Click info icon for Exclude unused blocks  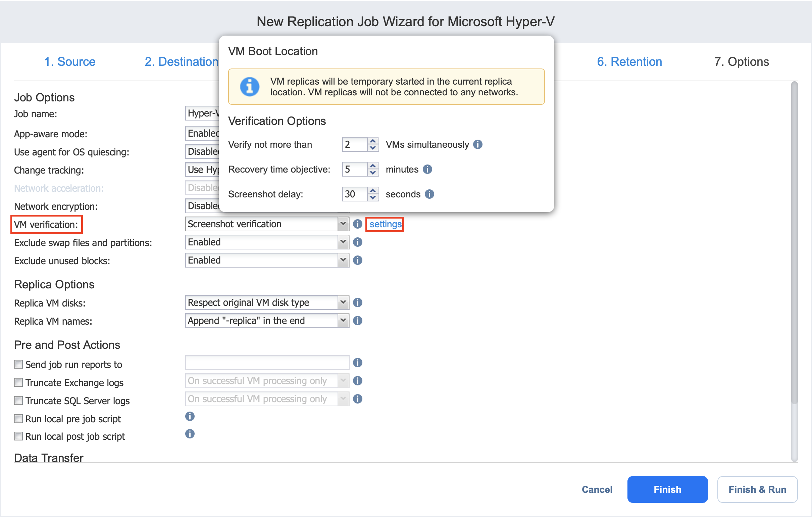(x=357, y=260)
